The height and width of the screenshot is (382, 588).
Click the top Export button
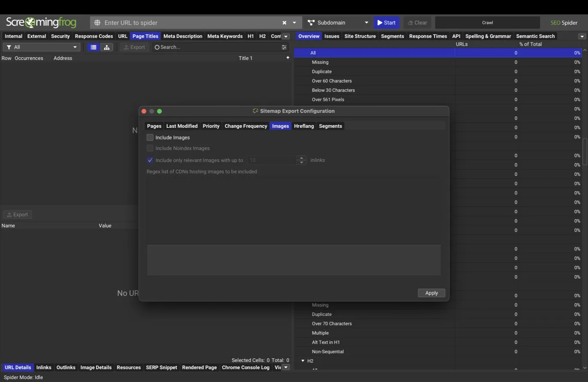[135, 47]
